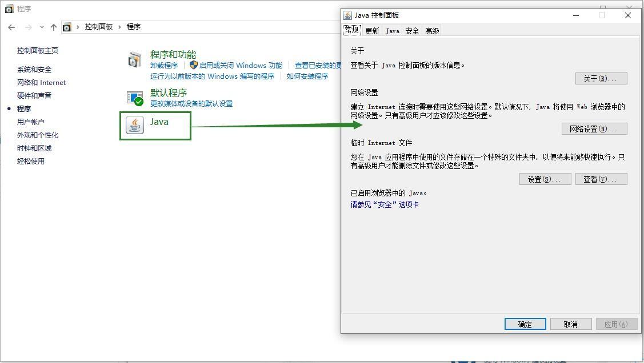Click the 设置(S)... button for temporary files
This screenshot has height=363, width=644.
545,179
